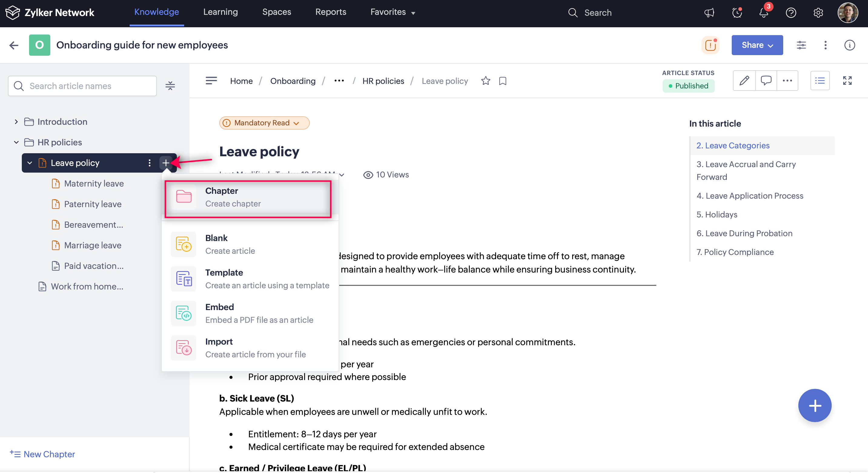Image resolution: width=868 pixels, height=473 pixels.
Task: Jump to Leave Application Process section
Action: pos(750,196)
